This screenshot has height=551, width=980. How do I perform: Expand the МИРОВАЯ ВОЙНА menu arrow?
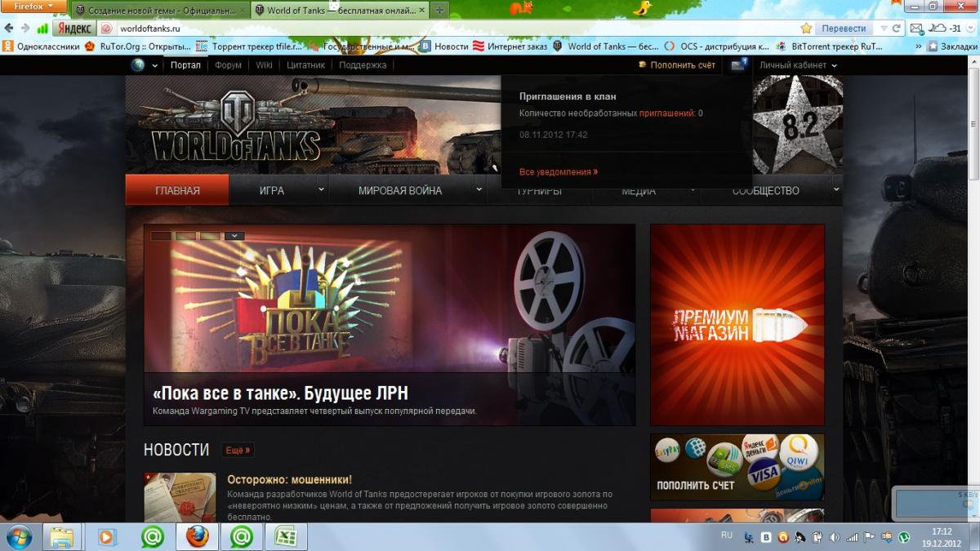(479, 189)
